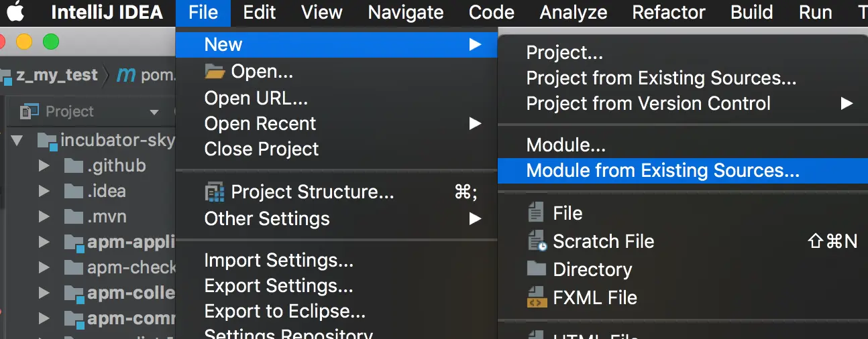
Task: Expand the .github folder
Action: point(44,165)
